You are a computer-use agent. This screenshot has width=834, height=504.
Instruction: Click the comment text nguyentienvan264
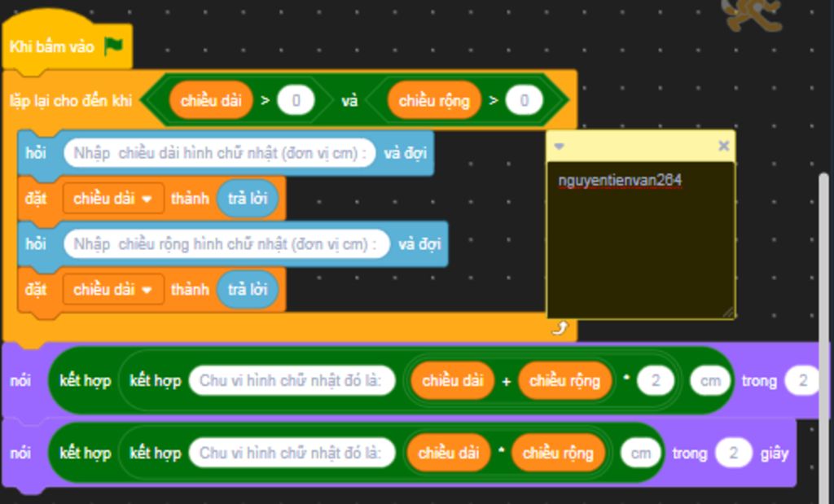point(620,181)
